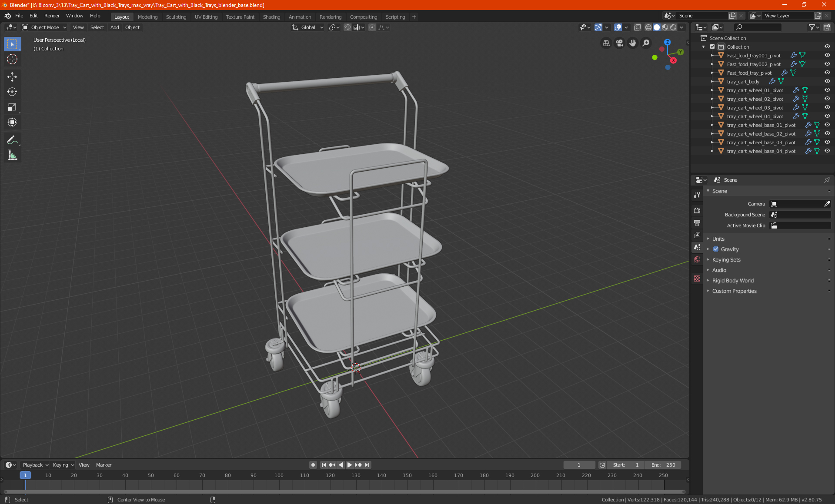The image size is (835, 504).
Task: Open Object Mode dropdown
Action: coord(44,27)
